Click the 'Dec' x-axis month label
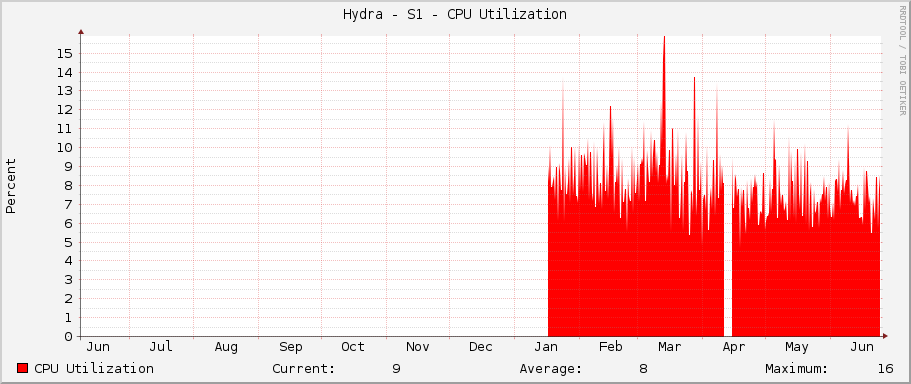911x384 pixels. pyautogui.click(x=481, y=347)
